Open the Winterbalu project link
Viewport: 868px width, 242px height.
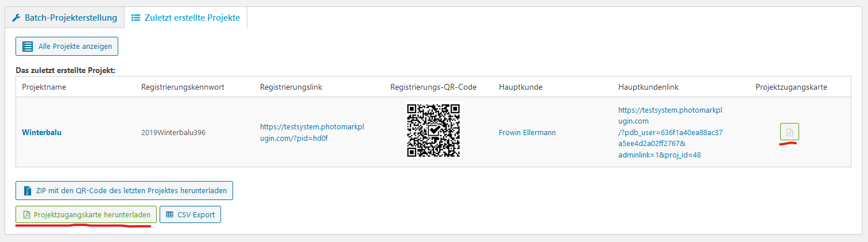tap(41, 132)
